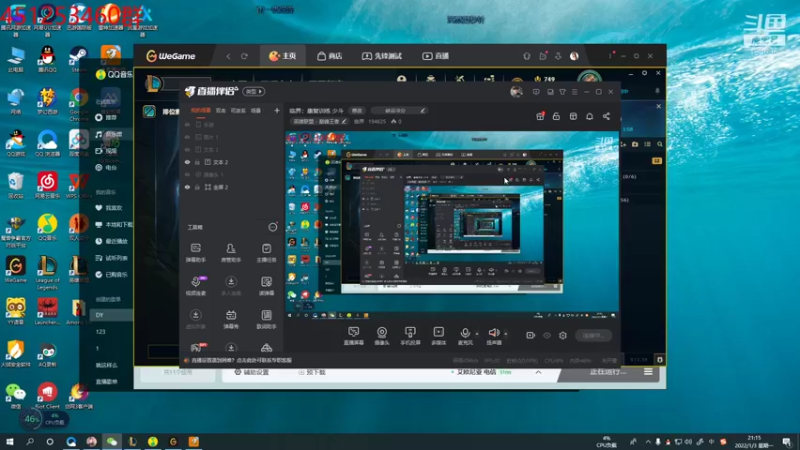Click WeGame refresh arrow icon

tap(244, 56)
